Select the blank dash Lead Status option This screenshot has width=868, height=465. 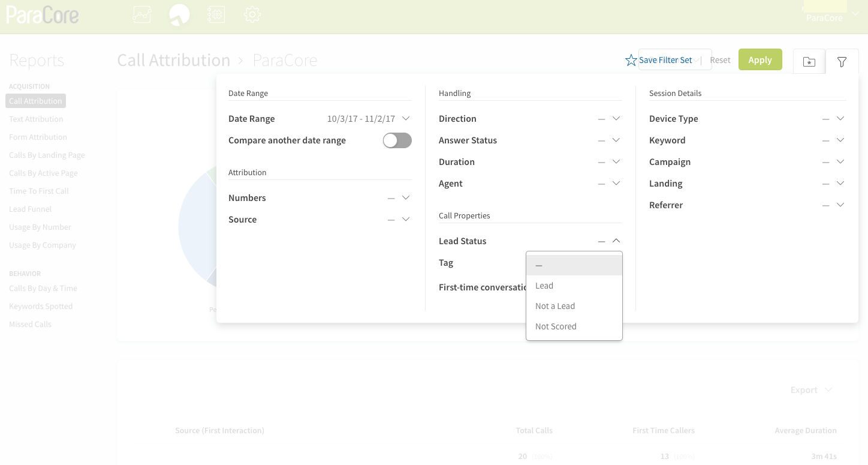pyautogui.click(x=574, y=265)
